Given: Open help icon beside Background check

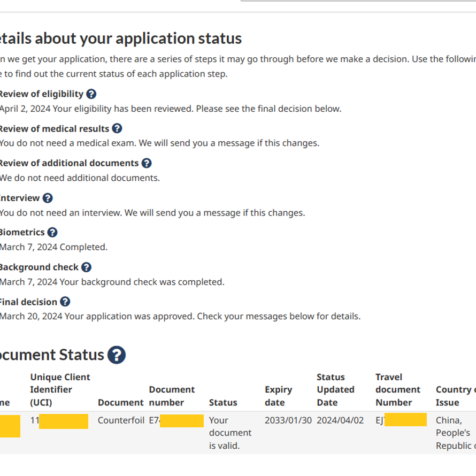Looking at the screenshot, I should pyautogui.click(x=86, y=267).
